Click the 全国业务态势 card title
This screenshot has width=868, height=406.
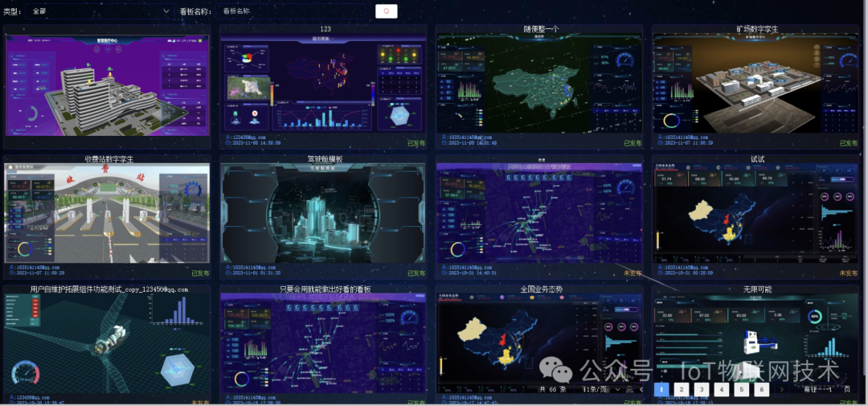[542, 289]
